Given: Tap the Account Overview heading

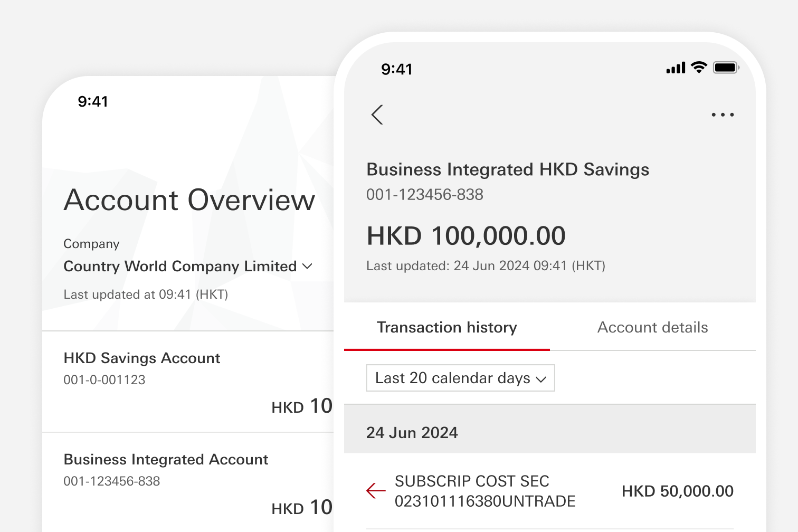Looking at the screenshot, I should [x=189, y=200].
